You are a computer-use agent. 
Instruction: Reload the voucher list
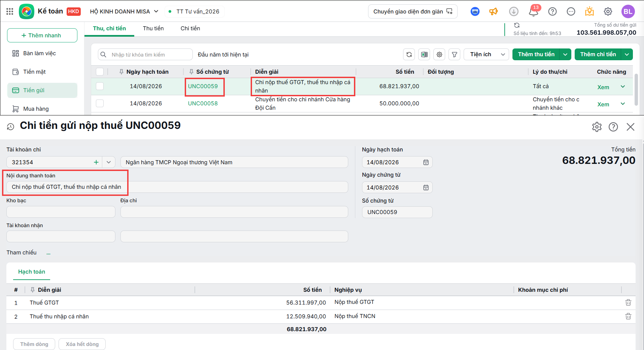tap(409, 55)
